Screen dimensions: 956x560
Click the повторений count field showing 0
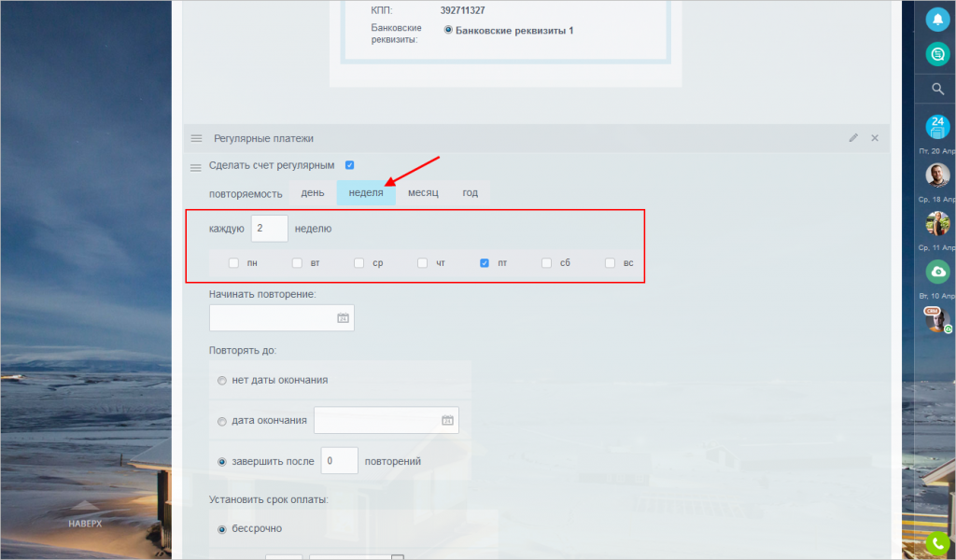pos(340,461)
